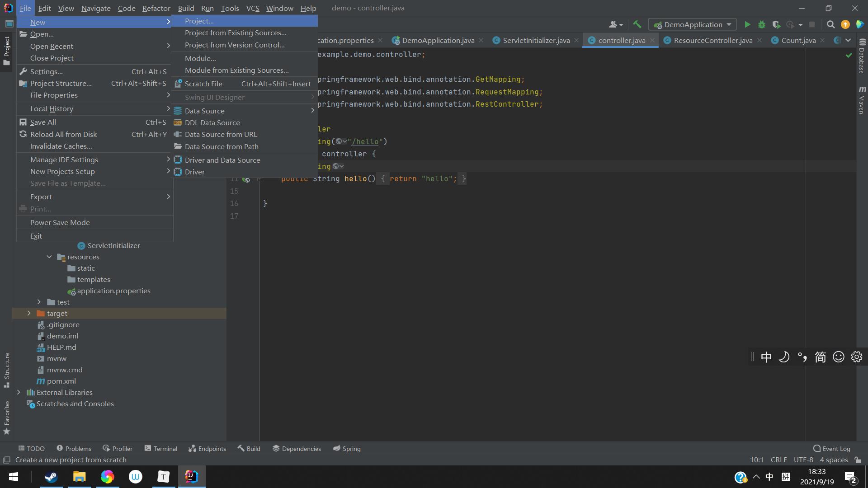Click the Debug bug icon
868x488 pixels.
[x=762, y=24]
